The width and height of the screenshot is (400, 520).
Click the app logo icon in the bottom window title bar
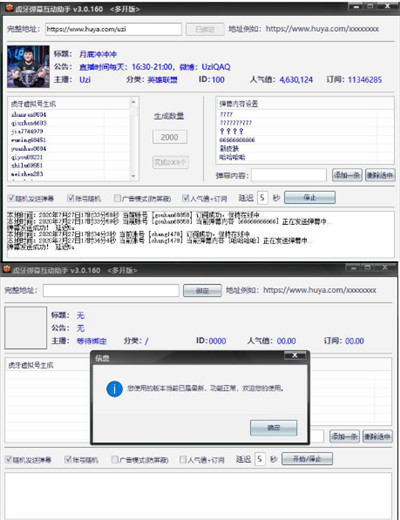[x=7, y=269]
